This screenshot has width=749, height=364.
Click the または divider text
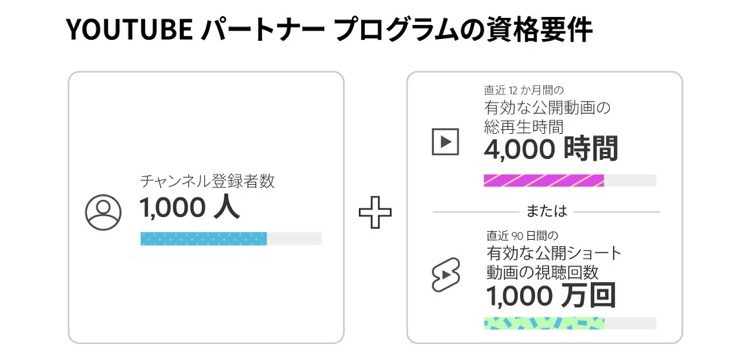click(x=546, y=211)
